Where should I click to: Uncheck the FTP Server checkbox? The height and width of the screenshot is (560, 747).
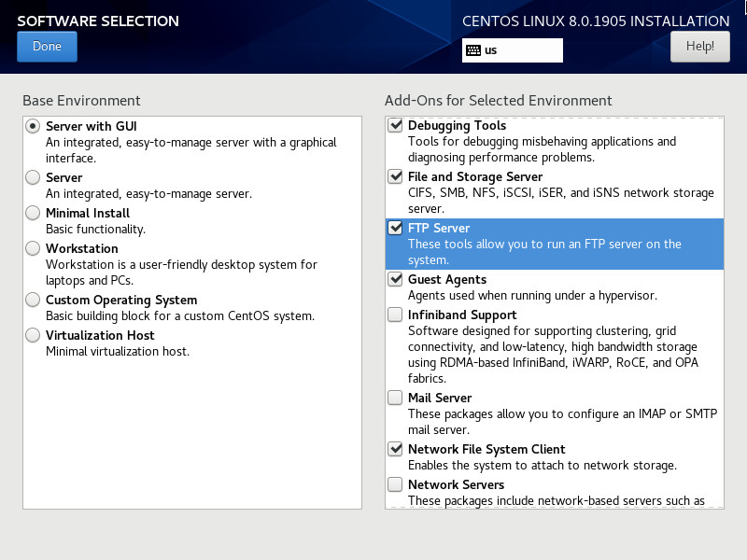click(x=395, y=228)
